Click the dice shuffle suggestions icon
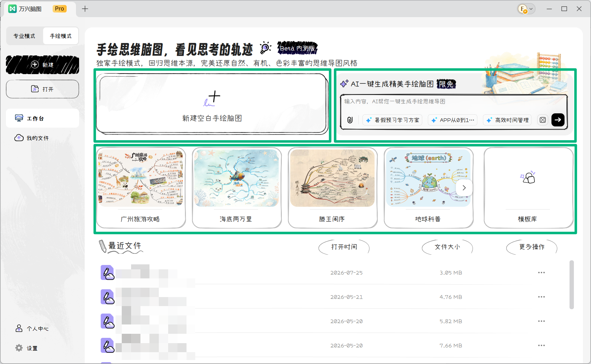The height and width of the screenshot is (364, 591). (543, 120)
